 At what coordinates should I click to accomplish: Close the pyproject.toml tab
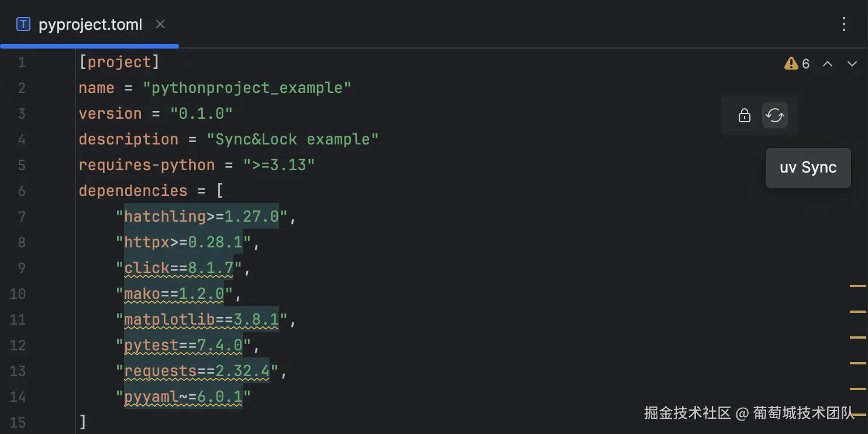160,24
